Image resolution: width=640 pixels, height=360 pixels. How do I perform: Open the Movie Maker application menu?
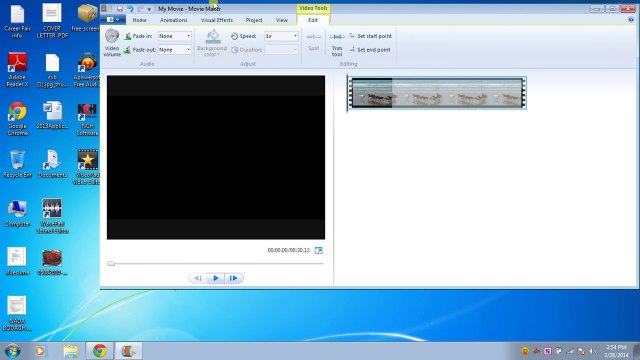click(113, 20)
